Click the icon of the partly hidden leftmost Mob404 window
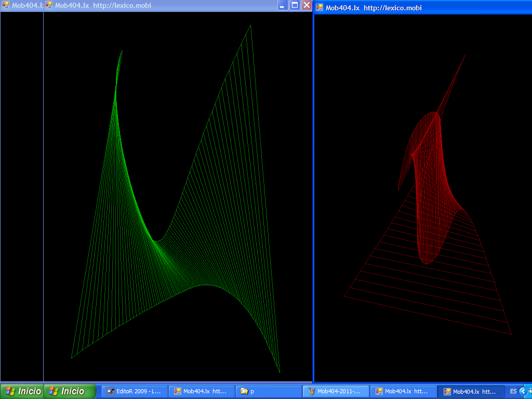The height and width of the screenshot is (399, 532). coord(6,5)
